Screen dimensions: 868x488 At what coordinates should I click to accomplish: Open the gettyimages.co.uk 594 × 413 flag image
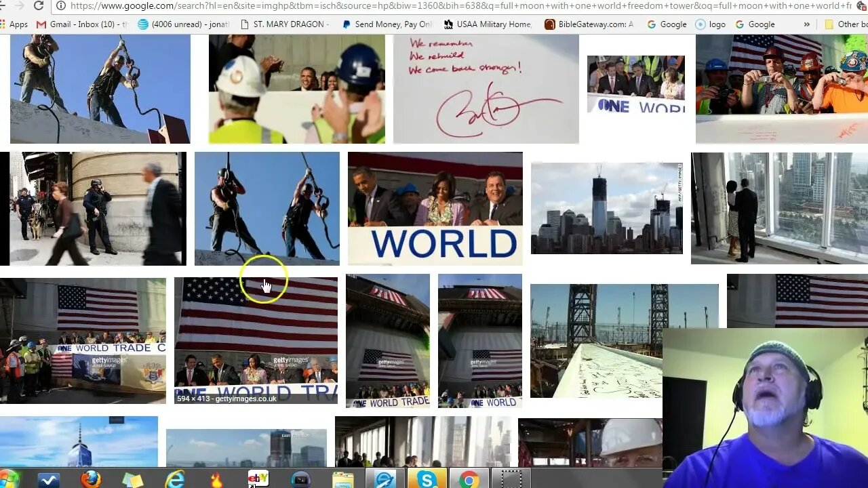pyautogui.click(x=256, y=340)
